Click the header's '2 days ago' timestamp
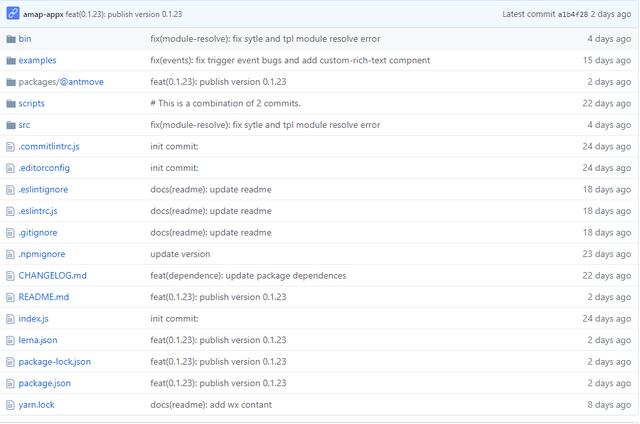 (611, 14)
